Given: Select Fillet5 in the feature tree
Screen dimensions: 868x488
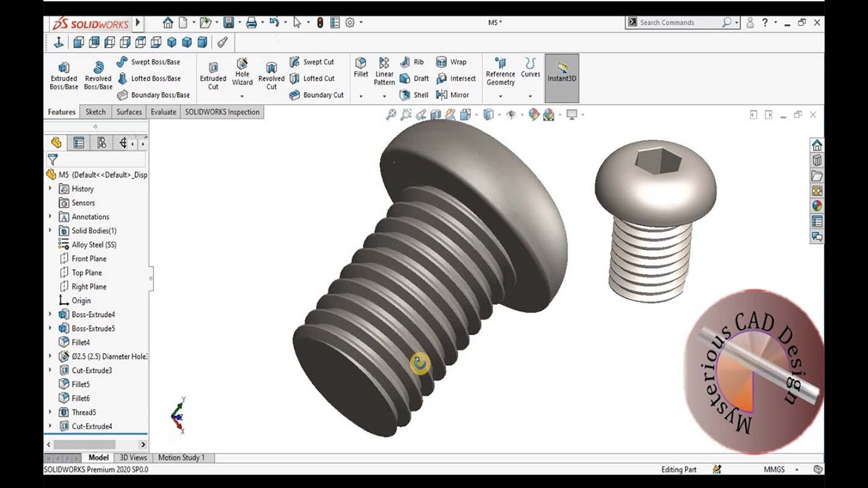Looking at the screenshot, I should point(74,384).
